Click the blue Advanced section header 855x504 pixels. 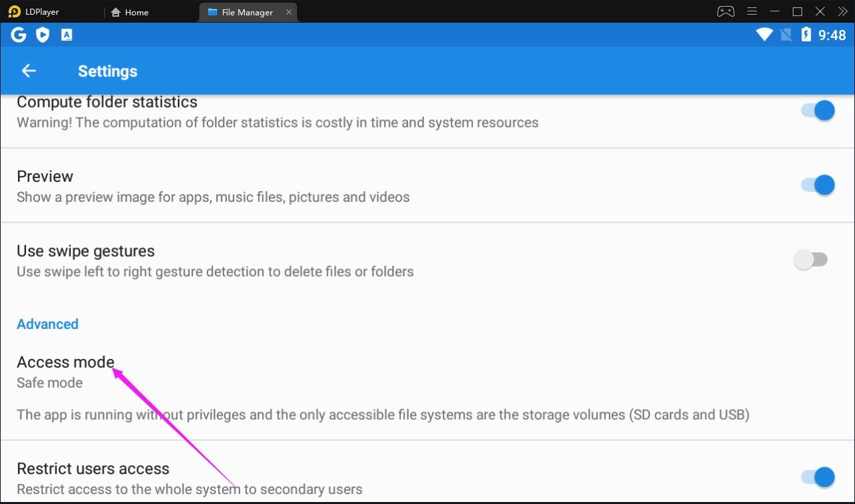pyautogui.click(x=47, y=324)
